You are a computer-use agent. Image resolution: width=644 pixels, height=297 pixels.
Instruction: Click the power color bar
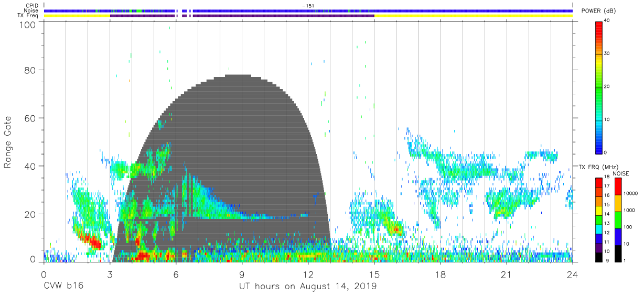click(x=599, y=87)
